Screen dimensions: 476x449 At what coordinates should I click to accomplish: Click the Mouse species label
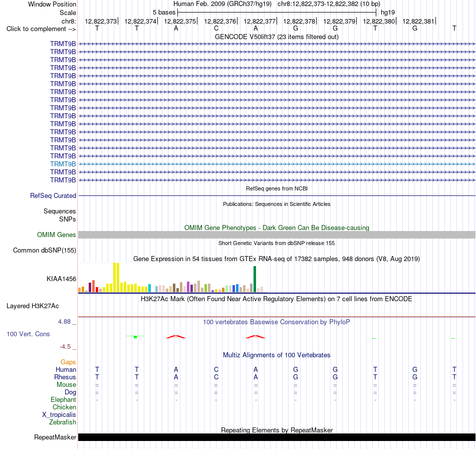pos(66,385)
